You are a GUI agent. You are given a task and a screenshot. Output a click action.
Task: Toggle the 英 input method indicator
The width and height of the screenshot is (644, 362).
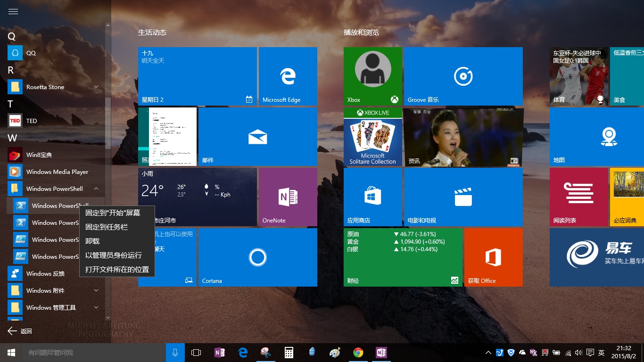[x=602, y=353]
